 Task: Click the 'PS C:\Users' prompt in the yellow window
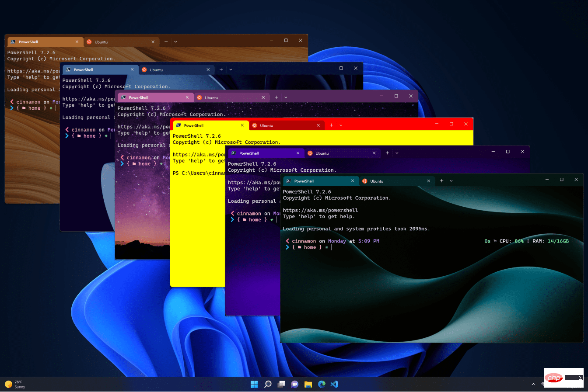(x=199, y=173)
